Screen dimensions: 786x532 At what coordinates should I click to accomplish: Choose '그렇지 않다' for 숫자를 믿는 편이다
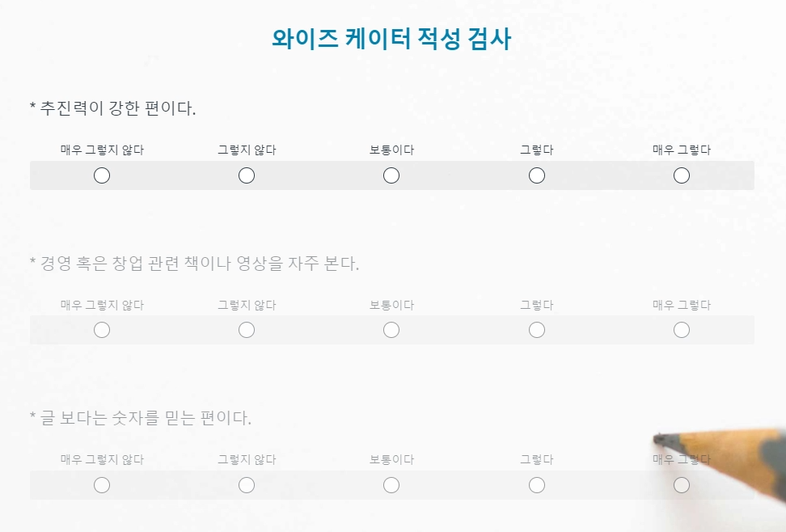pyautogui.click(x=247, y=485)
